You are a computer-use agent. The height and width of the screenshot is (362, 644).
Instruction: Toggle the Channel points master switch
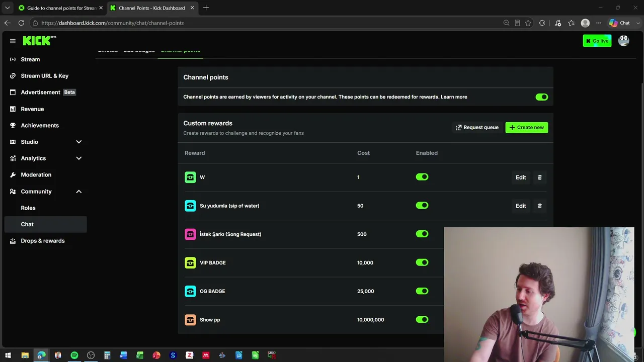pyautogui.click(x=542, y=97)
